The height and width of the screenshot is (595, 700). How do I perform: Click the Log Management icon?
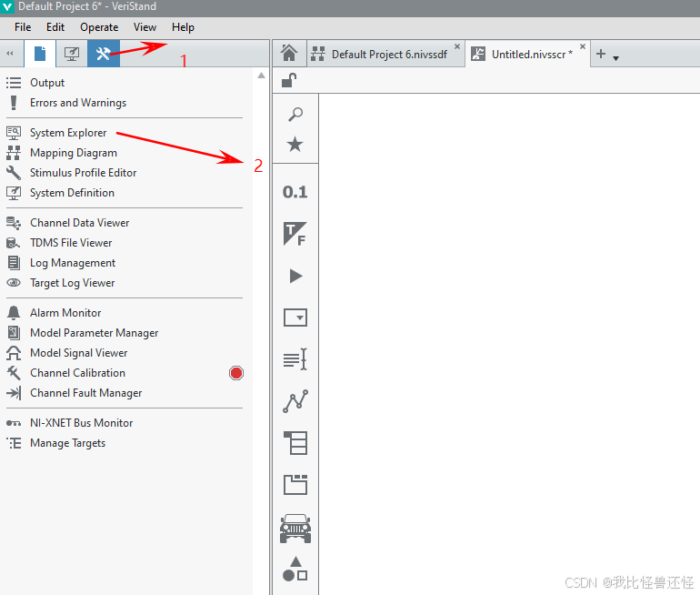pos(14,263)
